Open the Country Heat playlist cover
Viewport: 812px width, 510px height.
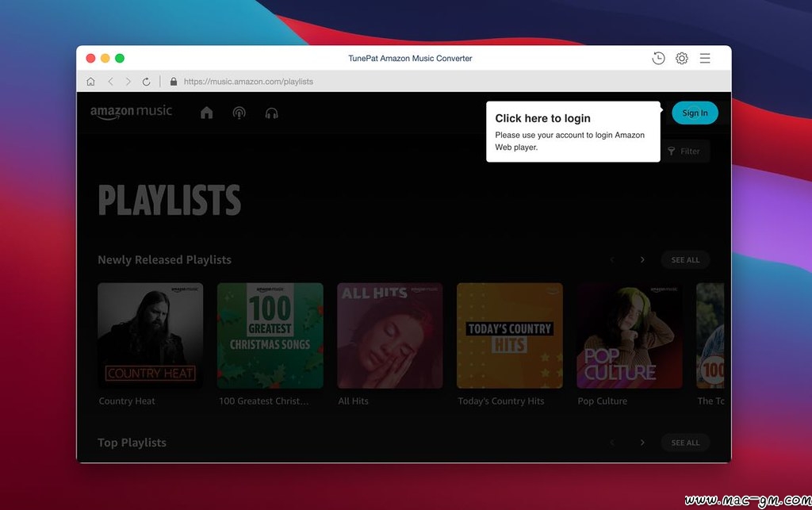coord(150,336)
